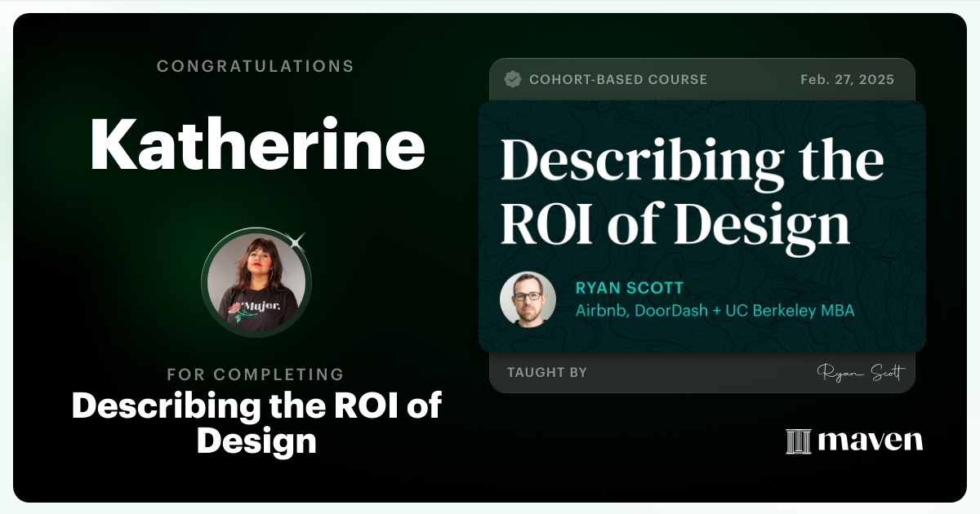Toggle the FOR COMPLETING label
Screen dimensions: 980x514
coord(256,374)
